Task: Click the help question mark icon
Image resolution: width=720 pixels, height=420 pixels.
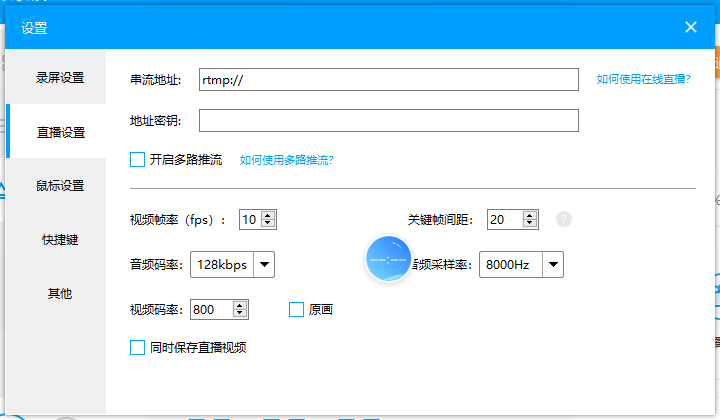Action: (x=564, y=219)
